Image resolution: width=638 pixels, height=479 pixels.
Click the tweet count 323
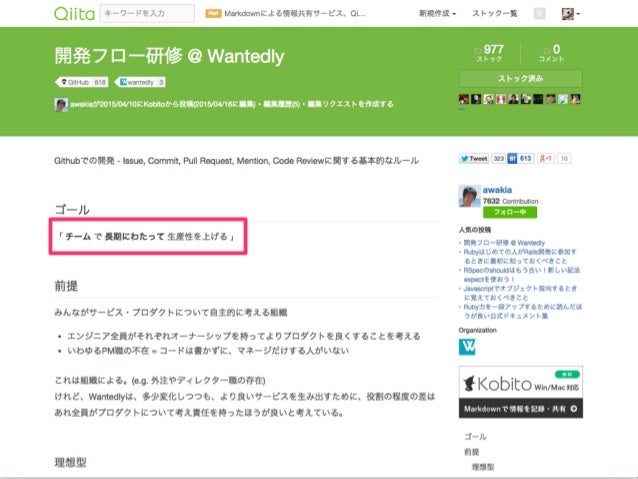[498, 159]
